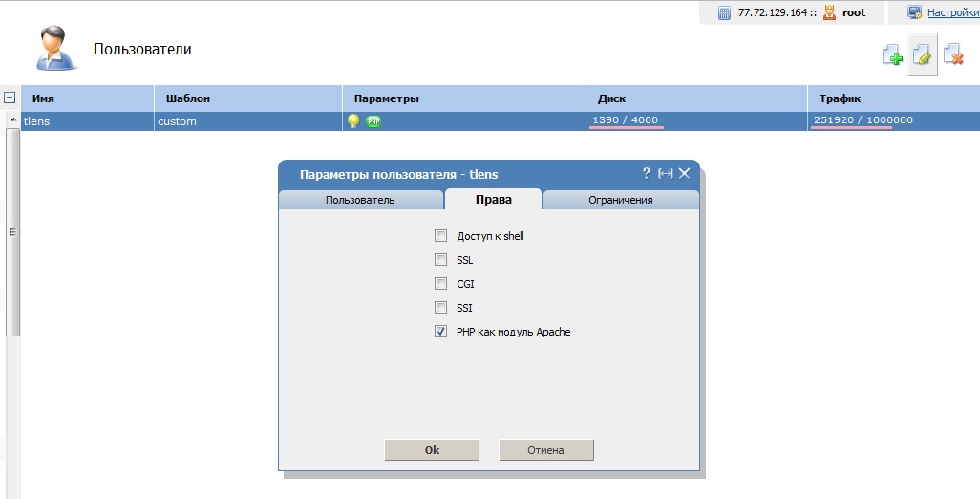Screen dimensions: 980x499
Task: Tick the CGI checkbox
Action: 440,284
